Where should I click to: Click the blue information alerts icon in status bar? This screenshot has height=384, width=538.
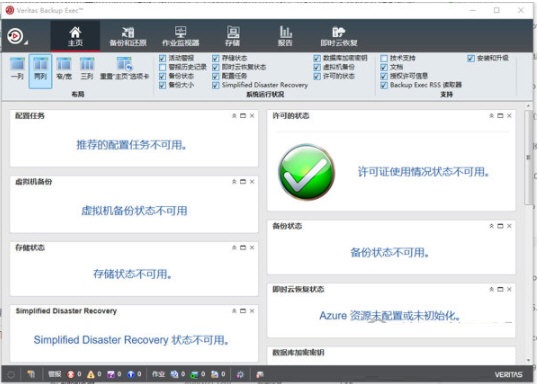131,374
